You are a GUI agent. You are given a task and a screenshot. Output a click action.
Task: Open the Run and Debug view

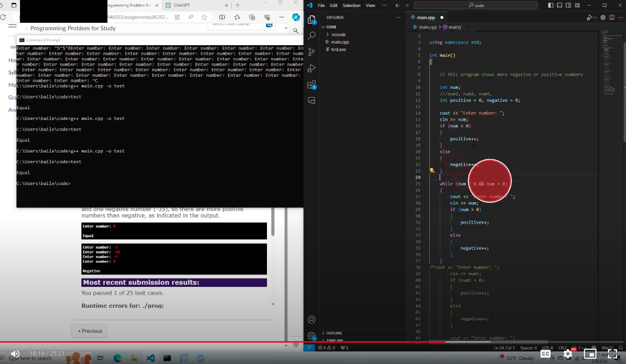312,68
